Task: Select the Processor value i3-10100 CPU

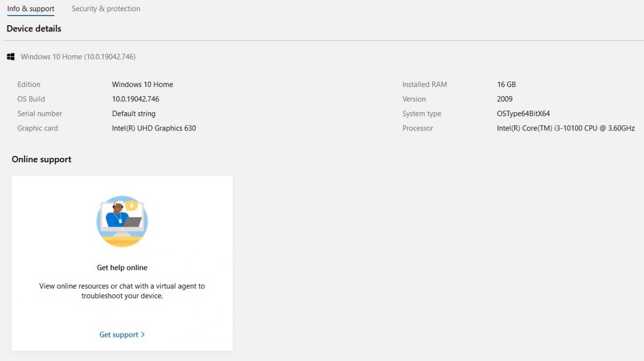Action: point(566,128)
